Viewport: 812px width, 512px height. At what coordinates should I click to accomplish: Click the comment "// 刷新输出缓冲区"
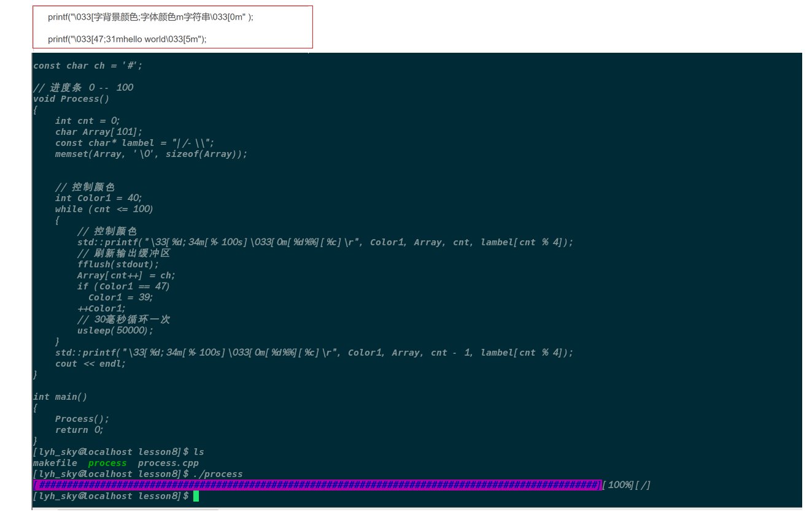click(x=123, y=253)
